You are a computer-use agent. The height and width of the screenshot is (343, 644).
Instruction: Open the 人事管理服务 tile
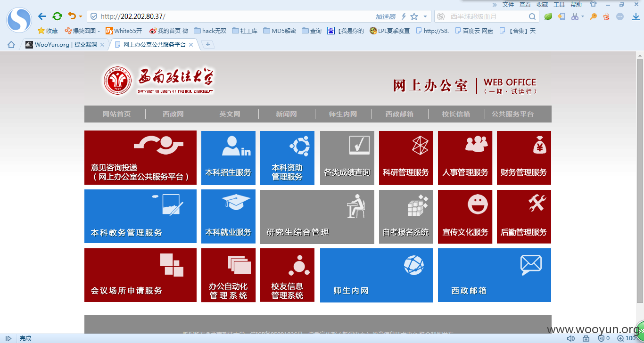465,158
